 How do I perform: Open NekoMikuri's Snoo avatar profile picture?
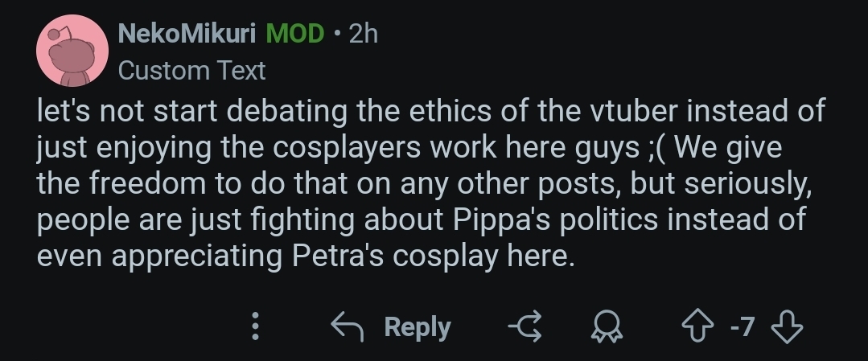(73, 53)
